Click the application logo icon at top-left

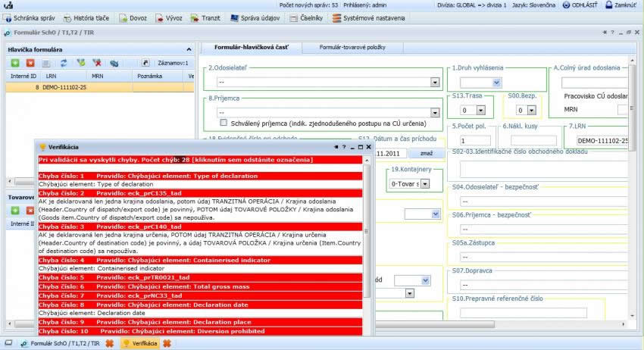coord(8,5)
